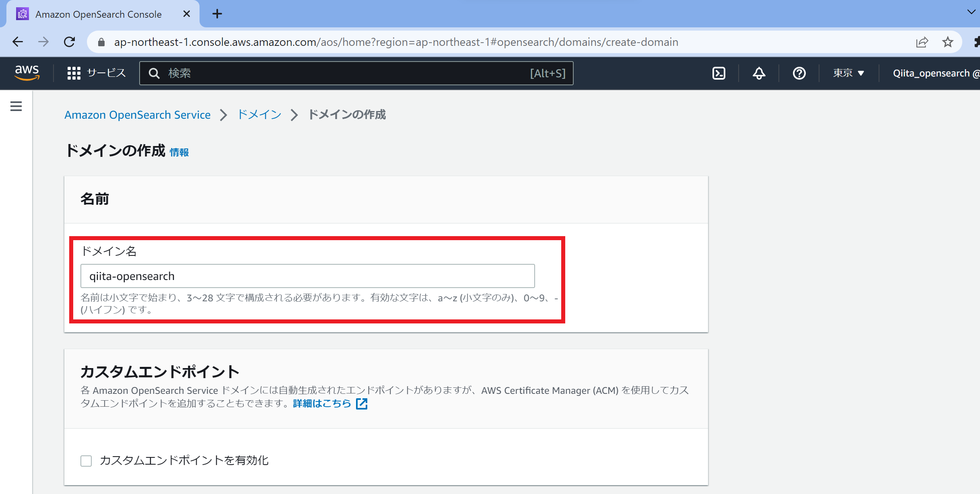Open the help question mark icon
This screenshot has height=494, width=980.
[799, 73]
